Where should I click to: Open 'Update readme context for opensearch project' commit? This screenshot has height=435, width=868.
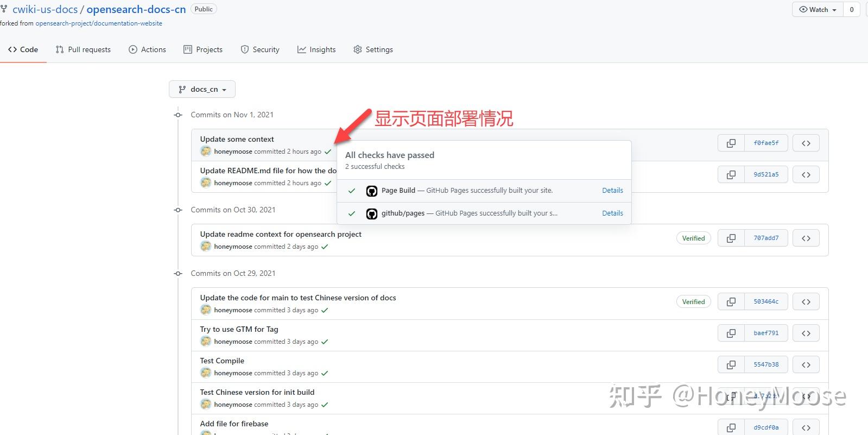point(281,235)
